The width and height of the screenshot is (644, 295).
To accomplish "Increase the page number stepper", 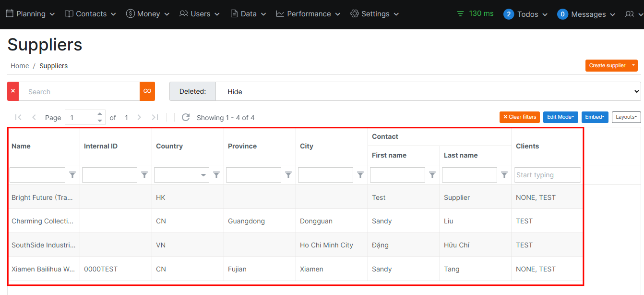I will pos(100,114).
